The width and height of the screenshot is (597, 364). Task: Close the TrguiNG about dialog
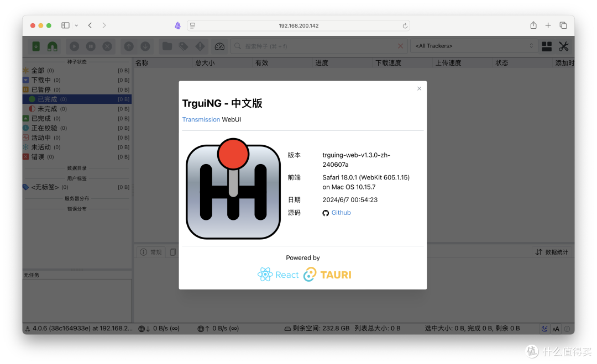tap(419, 88)
